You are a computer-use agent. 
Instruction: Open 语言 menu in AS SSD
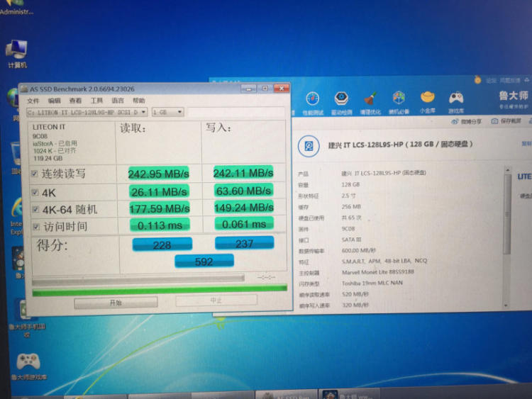pyautogui.click(x=118, y=101)
